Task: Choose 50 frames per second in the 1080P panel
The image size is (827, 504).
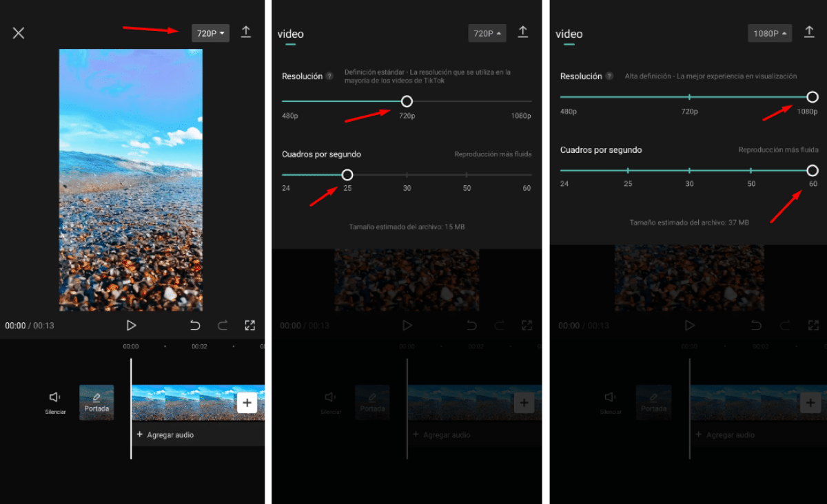Action: click(x=751, y=184)
